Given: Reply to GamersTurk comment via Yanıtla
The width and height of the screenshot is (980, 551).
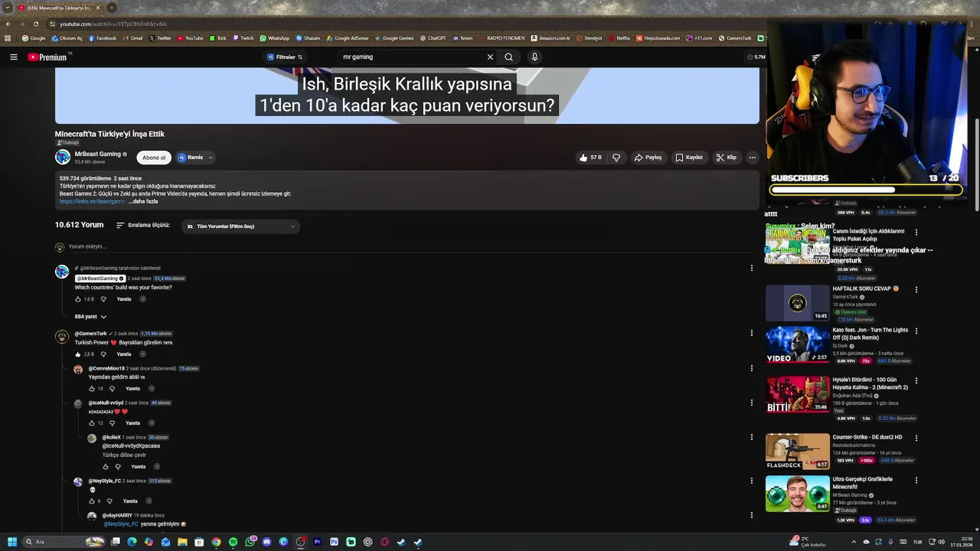Looking at the screenshot, I should (x=124, y=354).
